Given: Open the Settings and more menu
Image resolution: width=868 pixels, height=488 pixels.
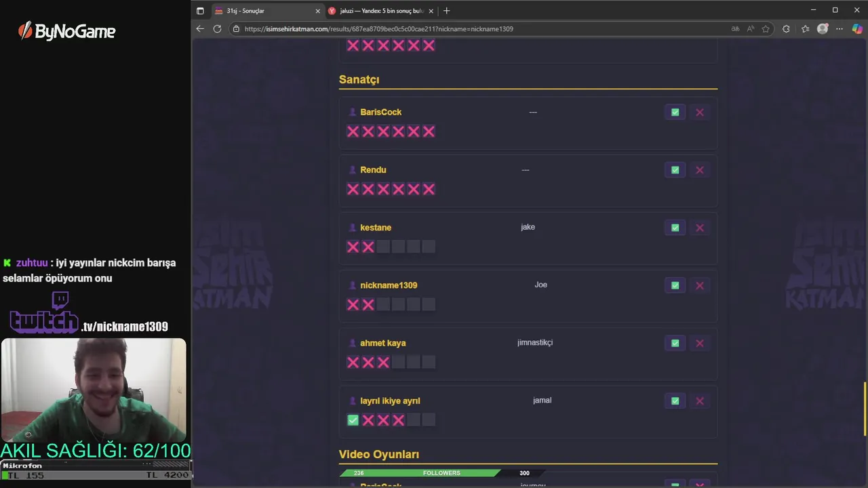Looking at the screenshot, I should 840,29.
